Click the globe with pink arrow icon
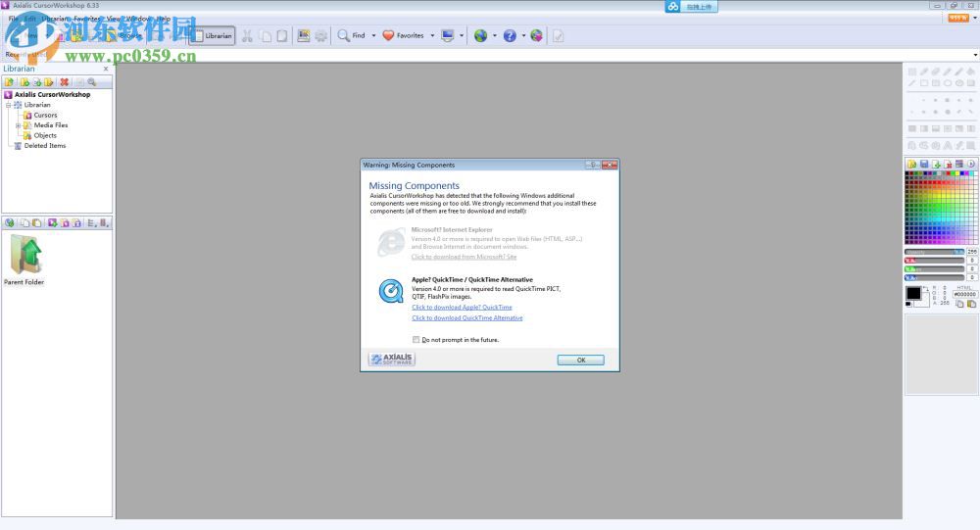The width and height of the screenshot is (980, 530). (x=536, y=35)
